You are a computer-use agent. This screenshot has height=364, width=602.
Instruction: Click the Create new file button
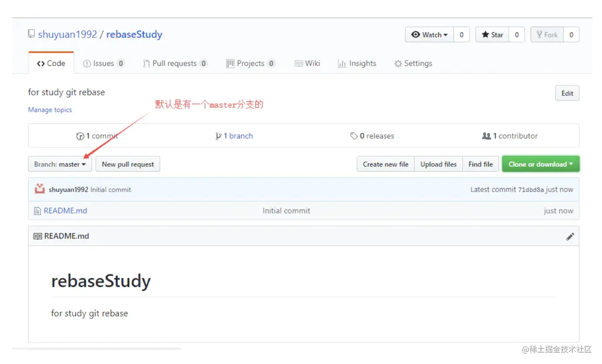click(x=386, y=164)
